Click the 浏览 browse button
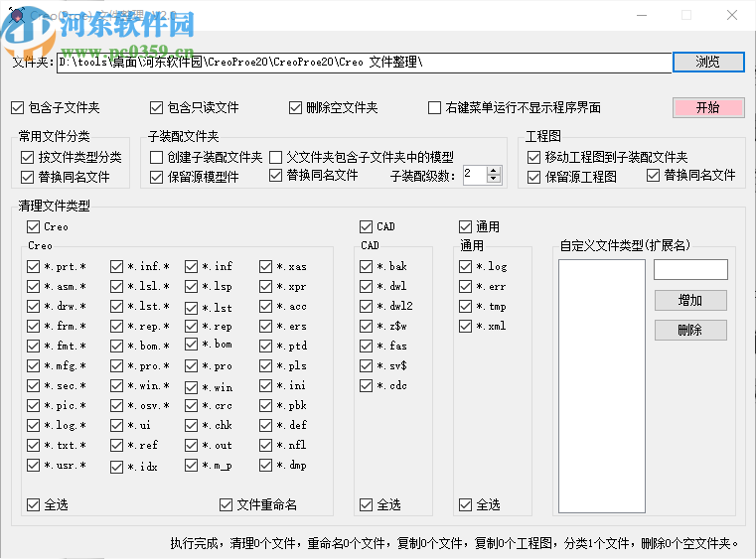The width and height of the screenshot is (756, 559). pos(708,63)
